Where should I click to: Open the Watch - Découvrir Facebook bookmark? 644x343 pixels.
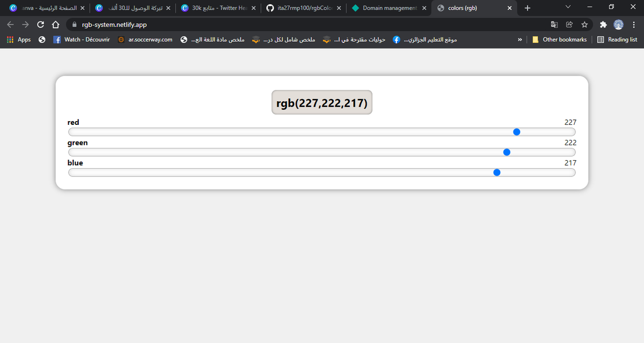pyautogui.click(x=82, y=40)
